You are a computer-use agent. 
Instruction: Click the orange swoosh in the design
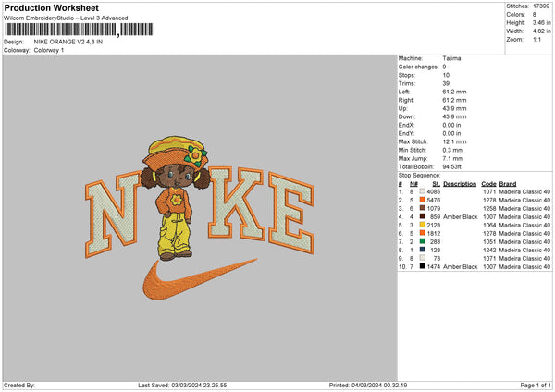click(x=200, y=279)
